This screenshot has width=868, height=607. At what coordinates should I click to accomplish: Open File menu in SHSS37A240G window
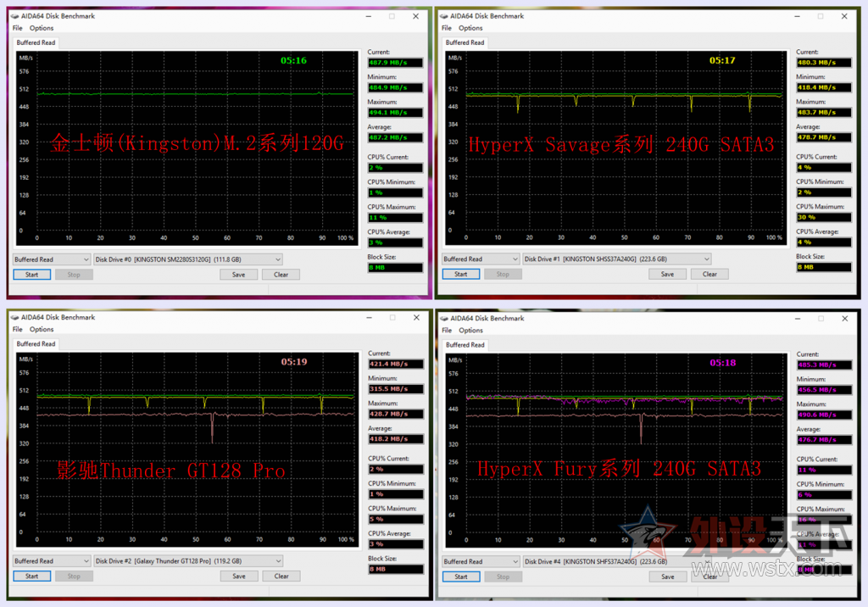point(447,28)
